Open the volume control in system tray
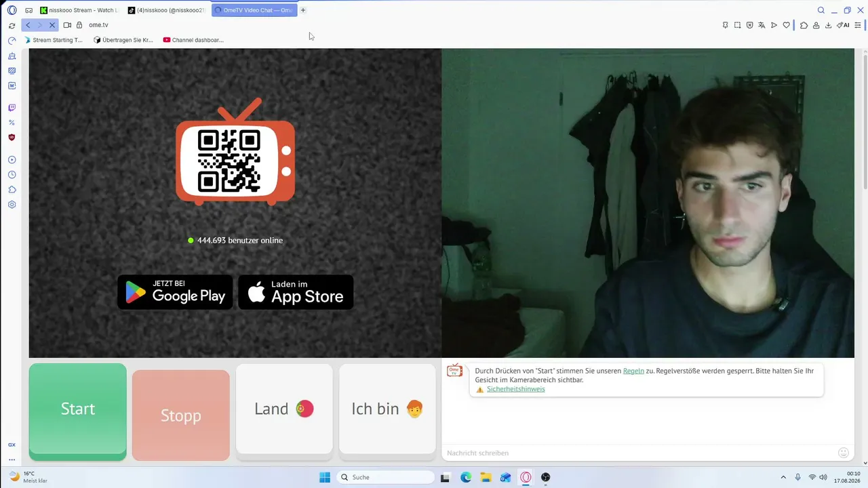This screenshot has width=868, height=488. (824, 477)
